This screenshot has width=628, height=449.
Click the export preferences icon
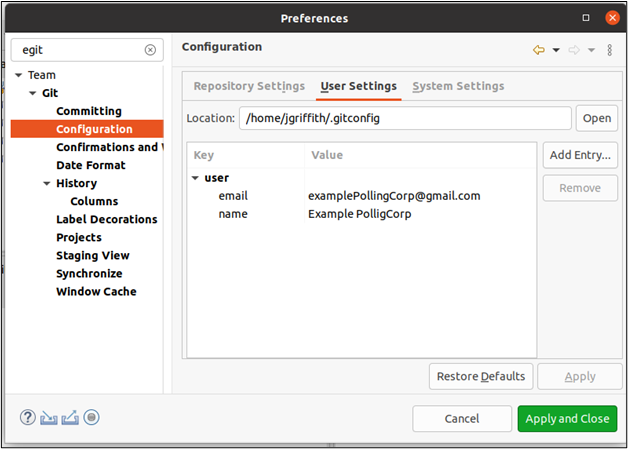(x=70, y=418)
